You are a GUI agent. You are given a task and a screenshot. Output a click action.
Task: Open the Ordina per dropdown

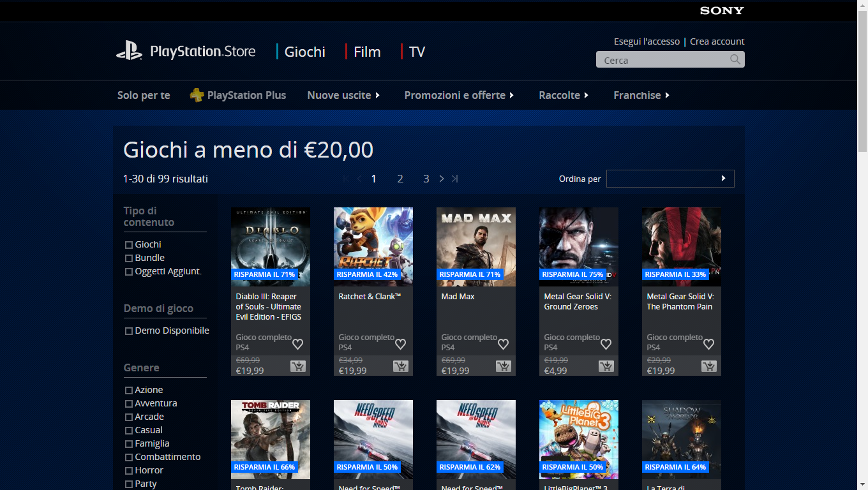tap(670, 179)
